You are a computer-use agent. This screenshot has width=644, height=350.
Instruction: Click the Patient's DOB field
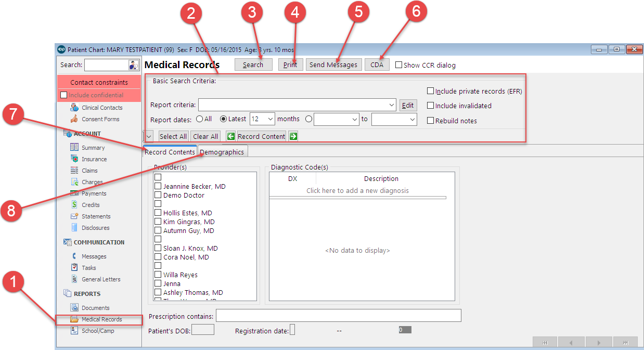click(203, 330)
